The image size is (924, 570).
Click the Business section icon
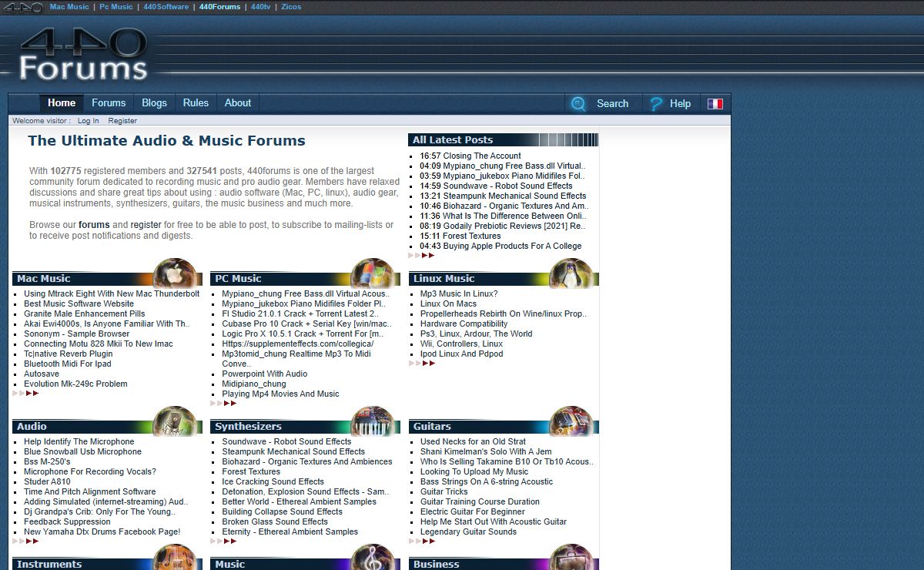(571, 558)
